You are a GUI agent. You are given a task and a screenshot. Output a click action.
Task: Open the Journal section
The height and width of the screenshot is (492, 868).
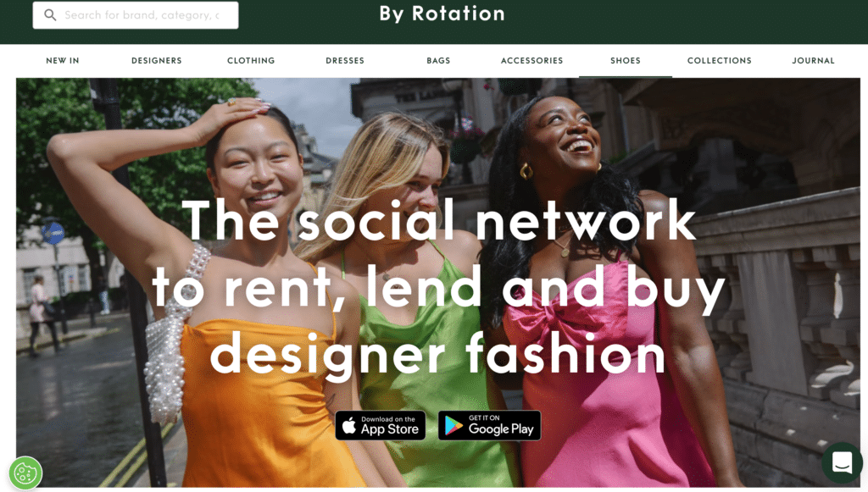tap(813, 60)
